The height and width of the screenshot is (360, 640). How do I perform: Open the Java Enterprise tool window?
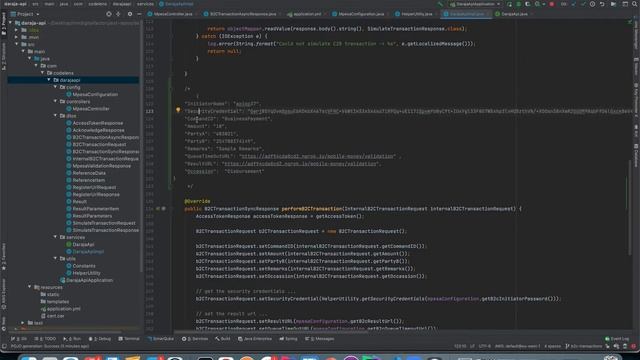[x=255, y=339]
